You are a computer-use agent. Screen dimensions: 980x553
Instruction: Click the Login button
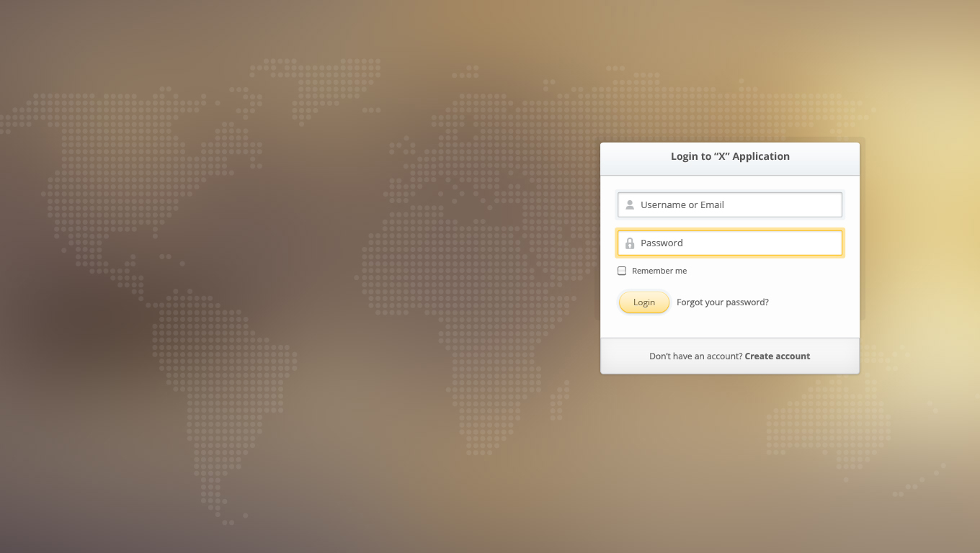(x=644, y=302)
